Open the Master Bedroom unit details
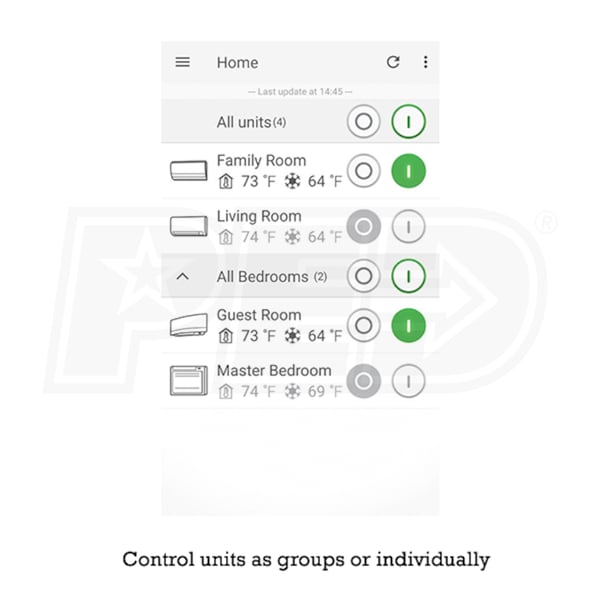The width and height of the screenshot is (600, 600). [x=273, y=371]
